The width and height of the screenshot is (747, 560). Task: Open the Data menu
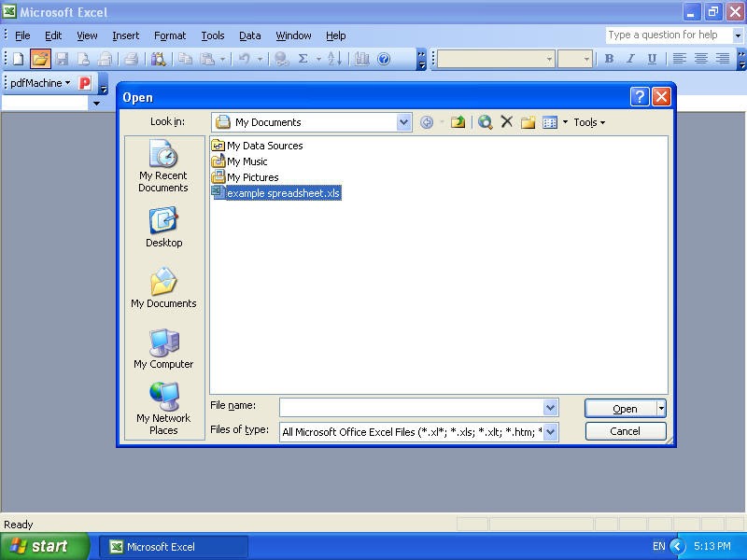[x=249, y=35]
